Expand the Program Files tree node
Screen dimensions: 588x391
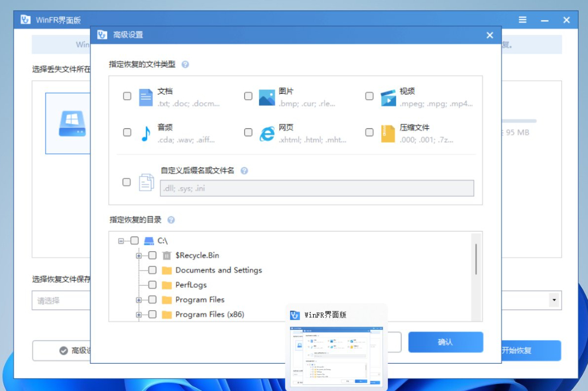click(139, 300)
